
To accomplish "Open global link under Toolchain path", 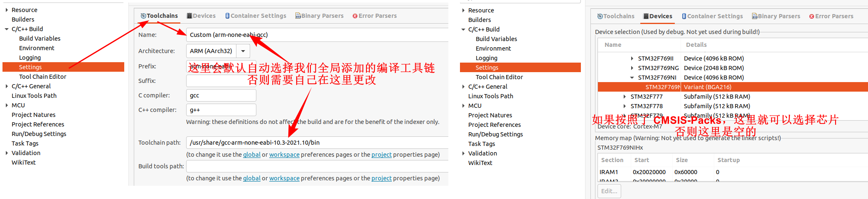I will click(252, 155).
